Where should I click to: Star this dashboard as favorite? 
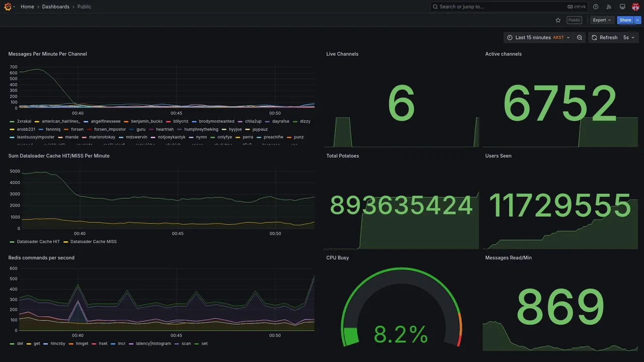coord(558,20)
